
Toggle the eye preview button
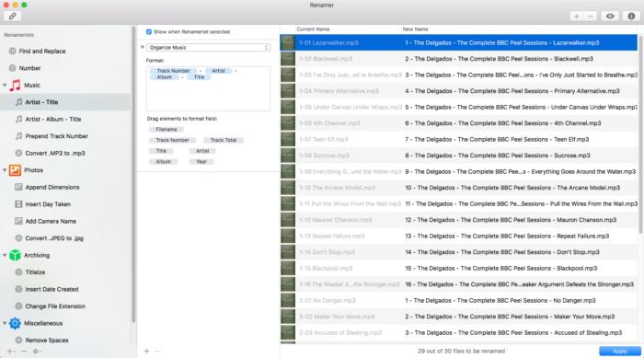click(x=610, y=16)
